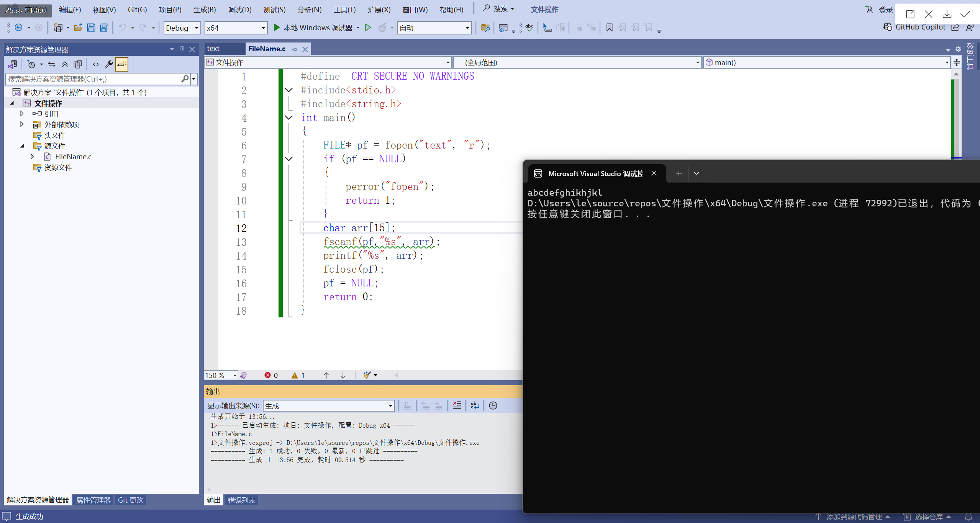
Task: Expand the 外部依赖项 tree node
Action: [22, 124]
